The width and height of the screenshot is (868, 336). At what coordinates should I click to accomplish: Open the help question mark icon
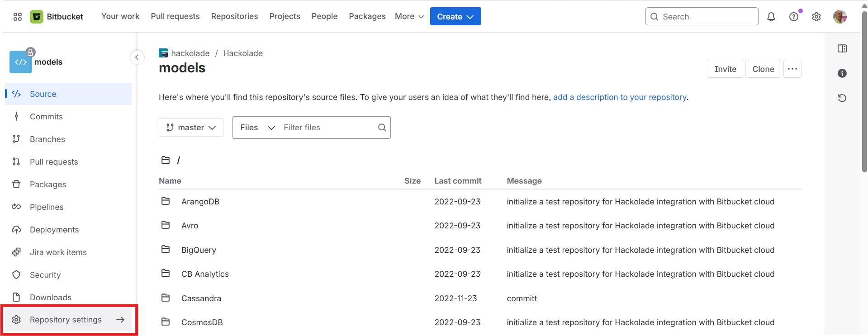[x=794, y=17]
